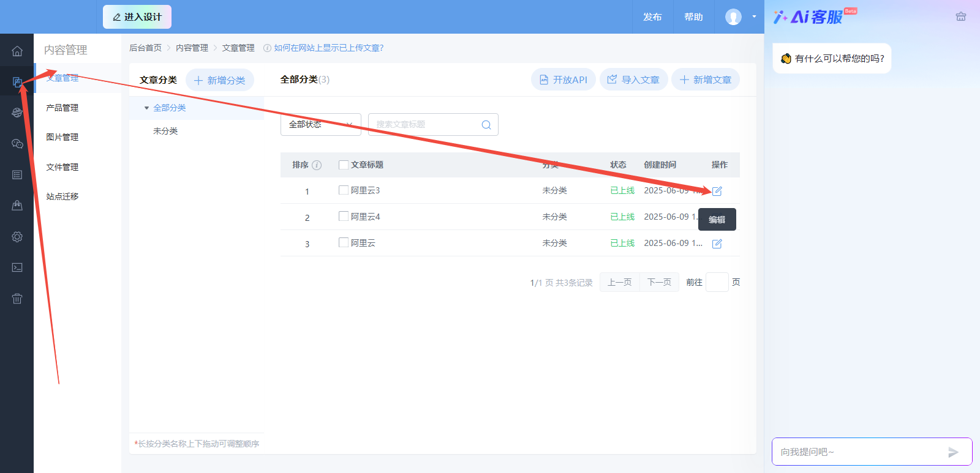Open the settings gear sidebar icon
Image resolution: width=980 pixels, height=473 pixels.
click(x=17, y=237)
